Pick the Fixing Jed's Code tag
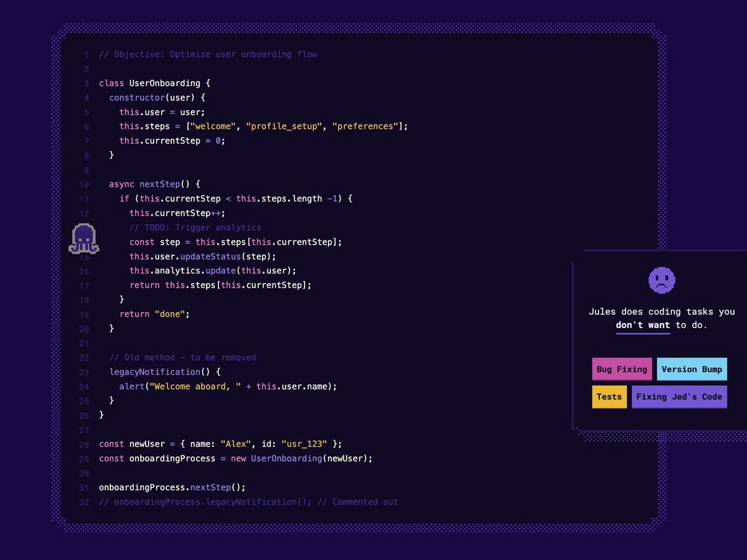 coord(679,396)
